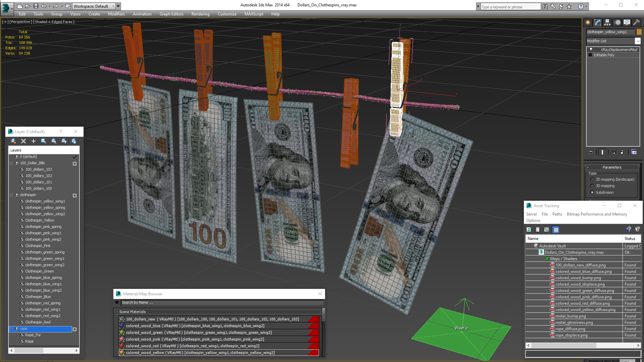
Task: Click the Table View icon in Asset Tracking
Action: click(x=556, y=230)
